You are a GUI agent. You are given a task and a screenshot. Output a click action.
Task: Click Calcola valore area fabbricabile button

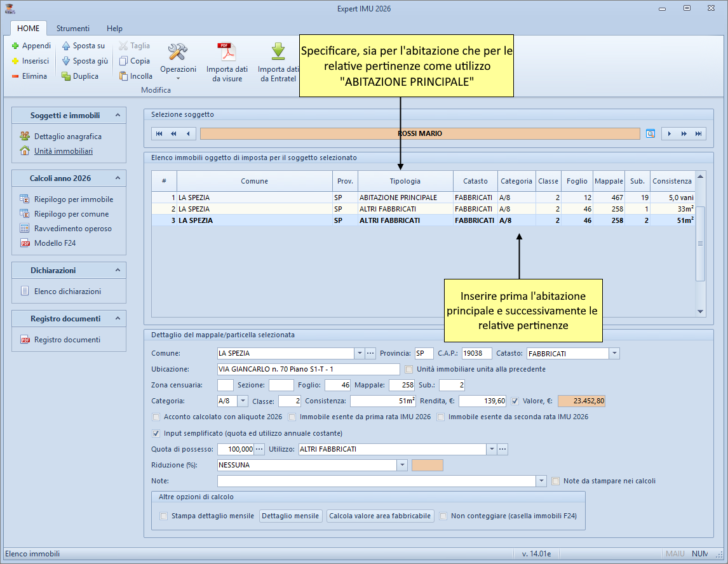tap(380, 516)
